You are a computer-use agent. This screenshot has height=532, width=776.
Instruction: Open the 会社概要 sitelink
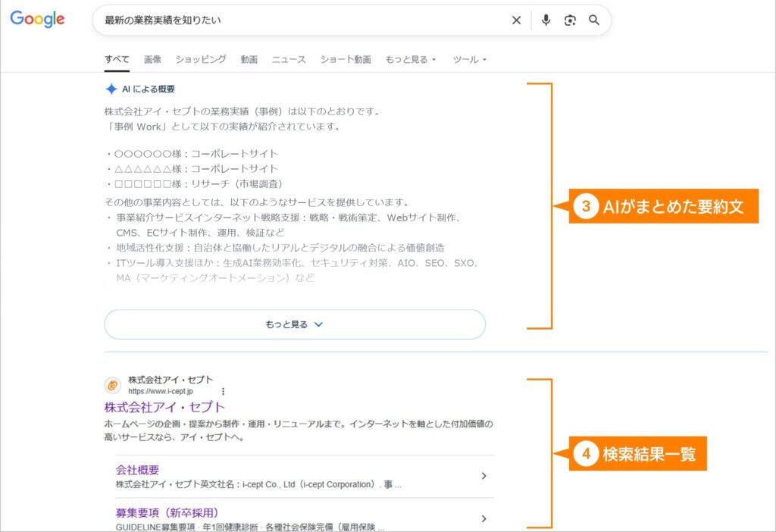pos(139,471)
